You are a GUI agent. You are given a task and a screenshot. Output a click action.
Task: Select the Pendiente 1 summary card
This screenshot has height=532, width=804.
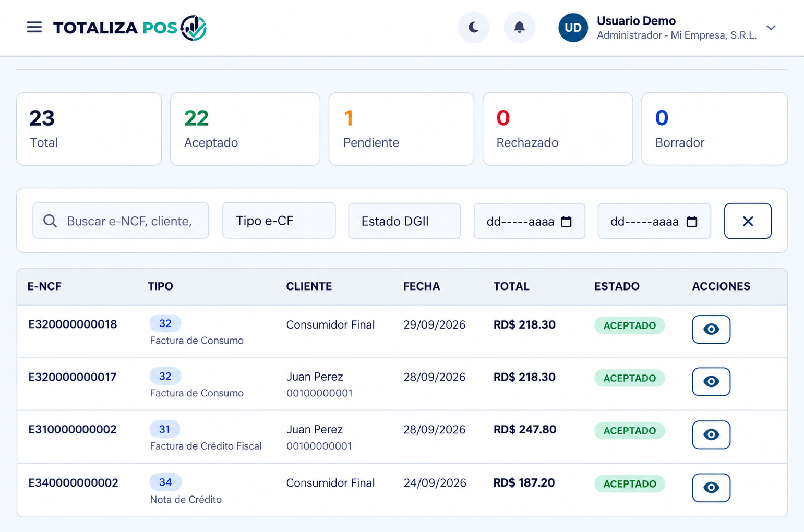pos(401,129)
